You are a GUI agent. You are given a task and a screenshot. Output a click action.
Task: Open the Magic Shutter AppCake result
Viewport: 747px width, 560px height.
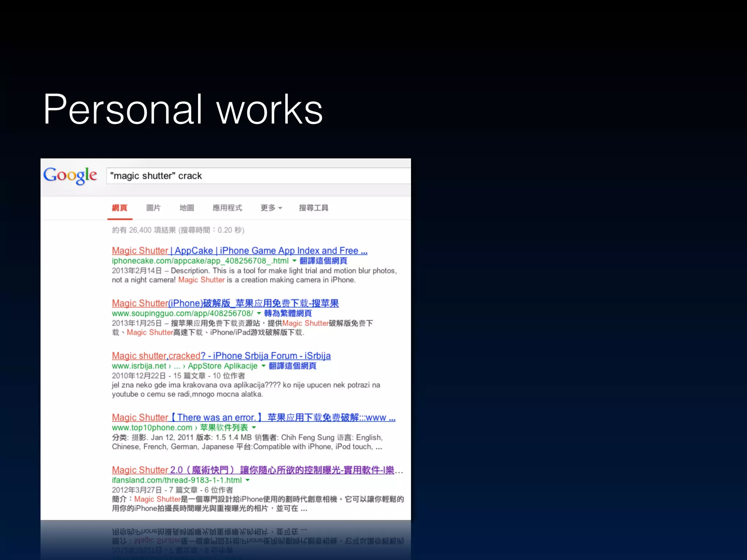[x=239, y=251]
